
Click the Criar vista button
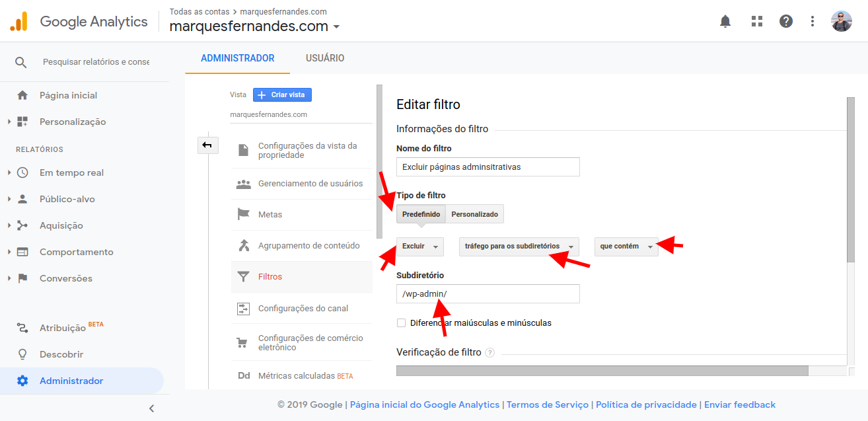click(282, 95)
